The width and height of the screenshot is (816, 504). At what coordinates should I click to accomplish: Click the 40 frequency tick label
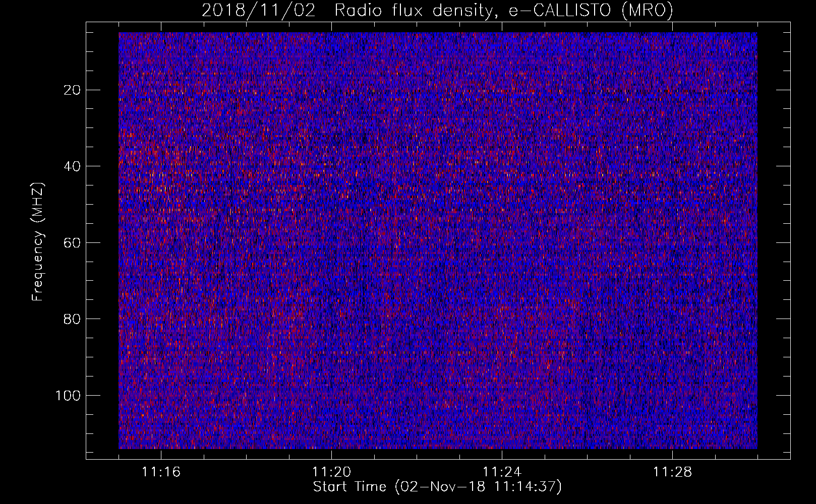[73, 166]
